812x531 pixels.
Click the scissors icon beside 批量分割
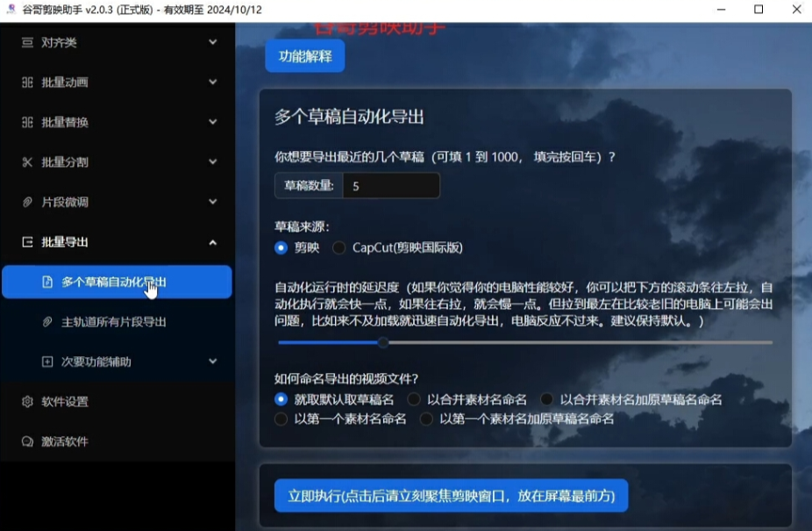click(x=27, y=162)
